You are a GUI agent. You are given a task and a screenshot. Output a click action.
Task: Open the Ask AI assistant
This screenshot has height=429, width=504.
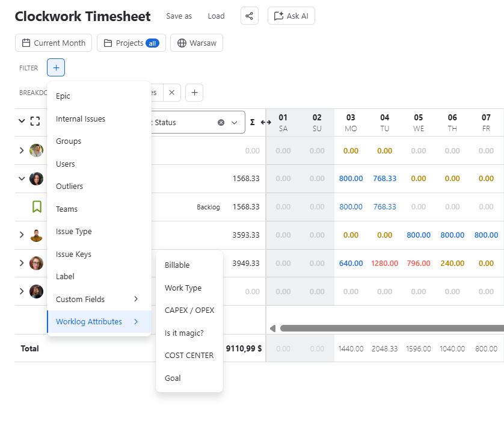291,16
